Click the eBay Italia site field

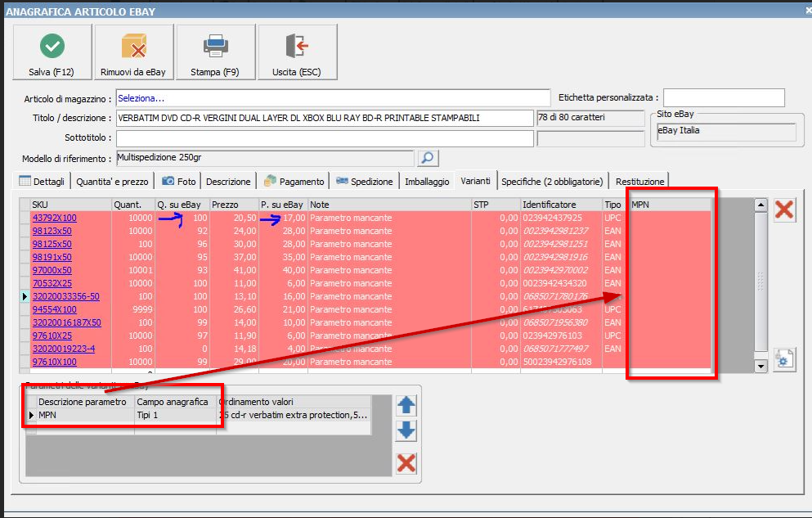[x=726, y=131]
